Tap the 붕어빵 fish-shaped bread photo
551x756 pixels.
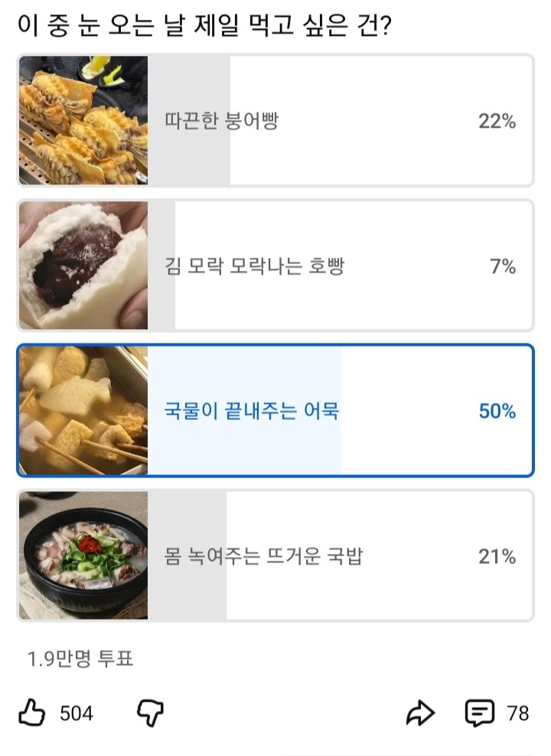(x=83, y=121)
